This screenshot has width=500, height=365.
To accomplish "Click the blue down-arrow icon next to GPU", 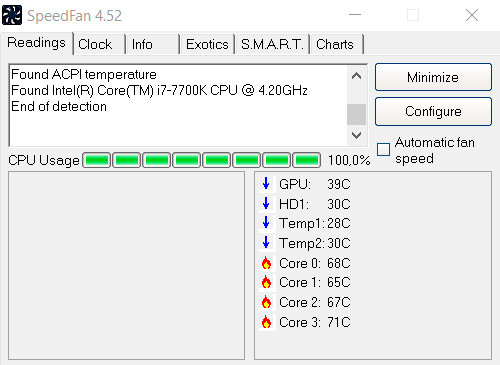I will [x=266, y=183].
